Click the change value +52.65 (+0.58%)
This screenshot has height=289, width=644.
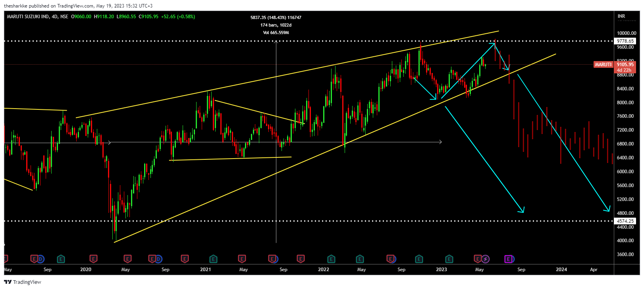178,17
